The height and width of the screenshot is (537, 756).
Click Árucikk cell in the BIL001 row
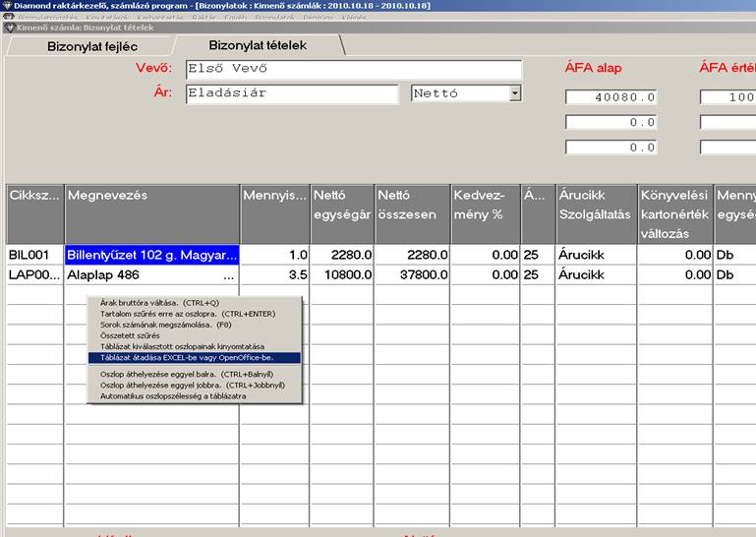pos(597,255)
